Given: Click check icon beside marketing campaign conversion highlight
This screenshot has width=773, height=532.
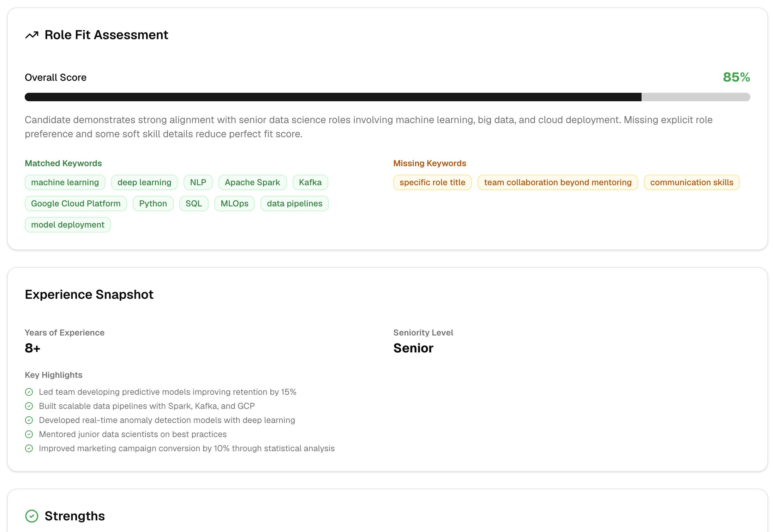Looking at the screenshot, I should (29, 448).
